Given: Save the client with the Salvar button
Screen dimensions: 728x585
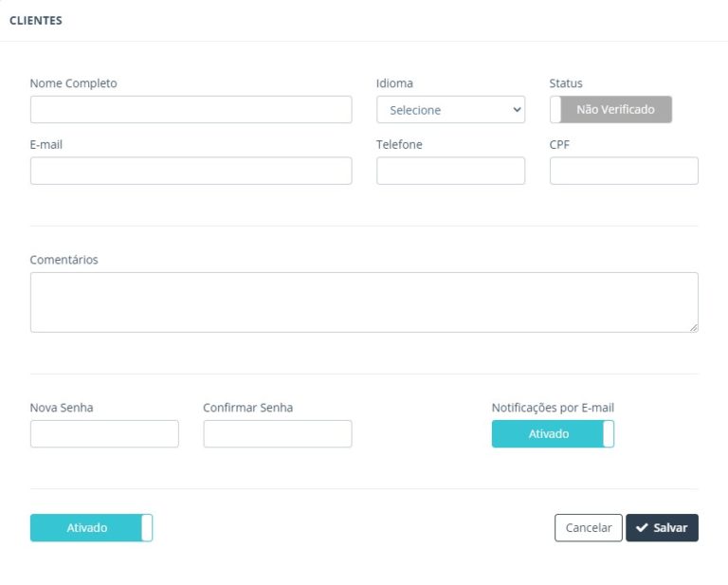Looking at the screenshot, I should [x=662, y=528].
